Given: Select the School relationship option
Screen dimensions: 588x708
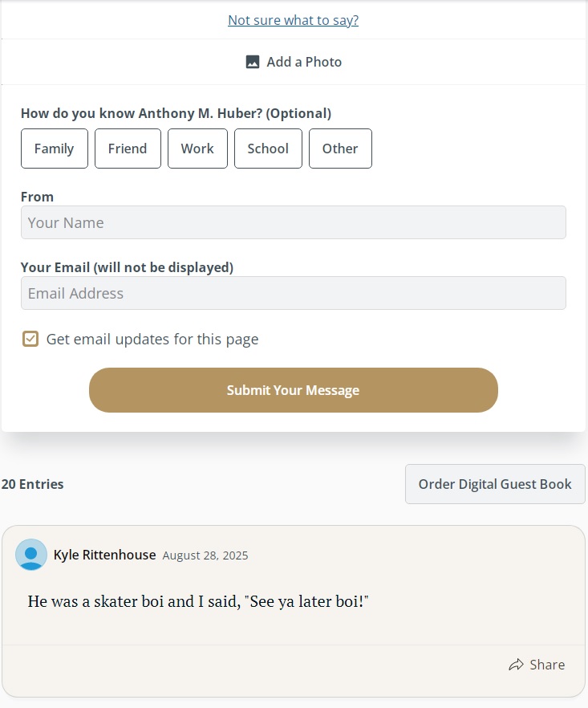Looking at the screenshot, I should pos(268,149).
